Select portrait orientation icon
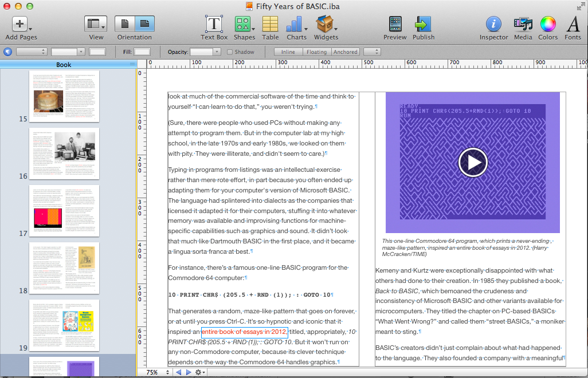Screen dimensions: 588x378 [x=124, y=25]
